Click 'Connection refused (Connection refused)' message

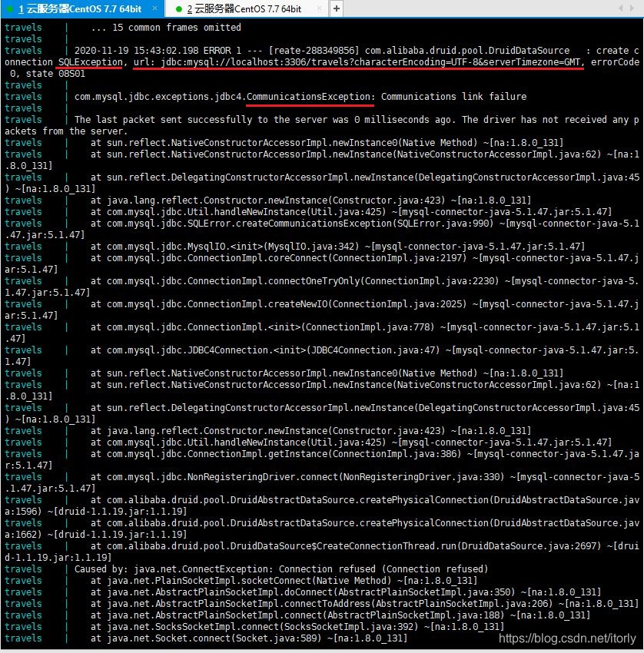tap(383, 568)
